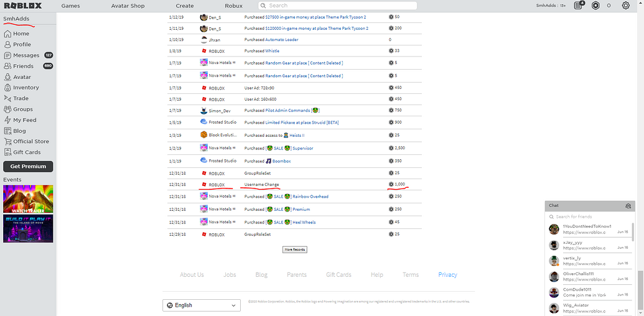
Task: Click the Messages icon in sidebar
Action: 7,55
